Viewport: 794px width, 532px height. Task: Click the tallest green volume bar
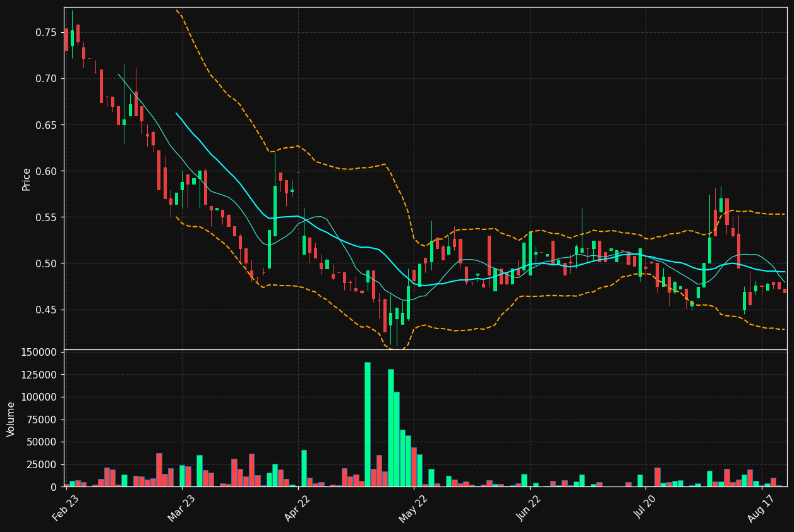368,425
